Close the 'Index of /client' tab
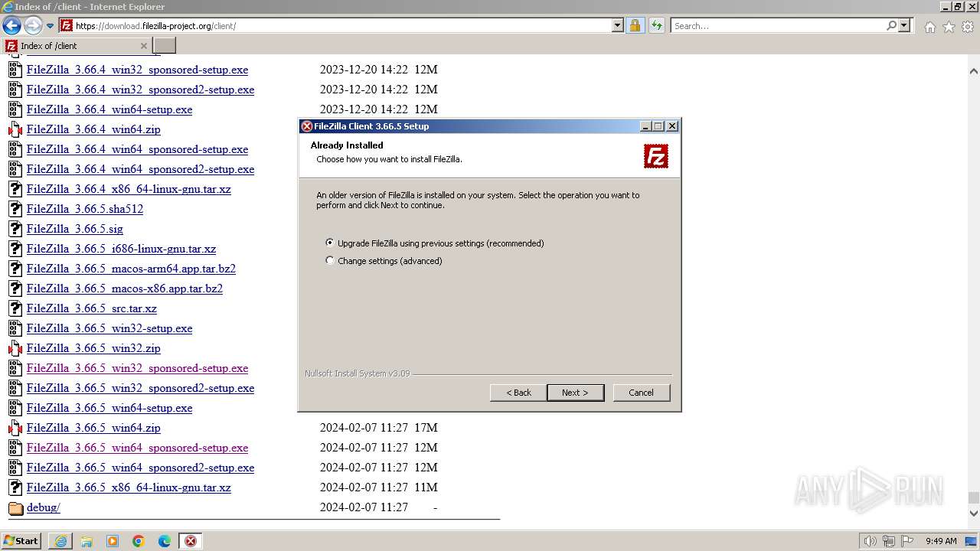This screenshot has width=980, height=551. pos(143,46)
